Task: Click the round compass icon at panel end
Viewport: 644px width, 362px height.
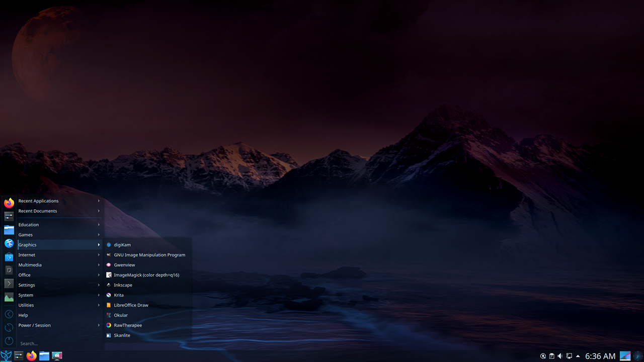Action: [x=638, y=356]
